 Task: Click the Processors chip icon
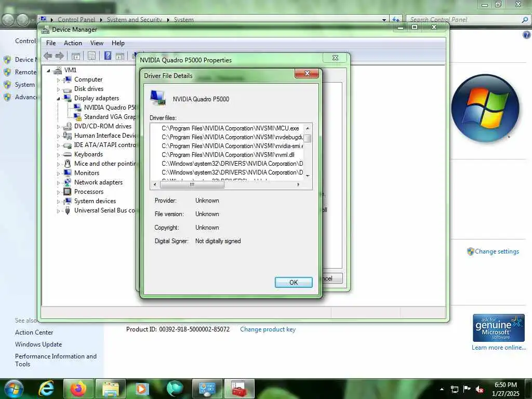point(68,192)
